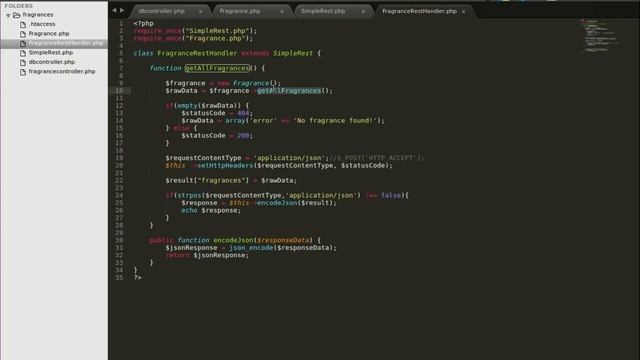The image size is (640, 360).
Task: Click file icon beside FragranceRestHandler.php in sidebar
Action: (23, 44)
